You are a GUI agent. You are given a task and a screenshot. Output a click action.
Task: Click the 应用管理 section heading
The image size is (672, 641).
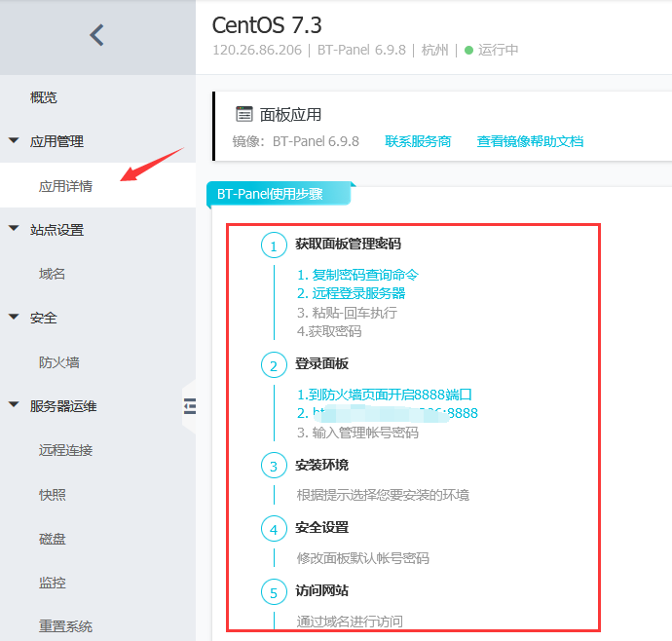pyautogui.click(x=56, y=141)
